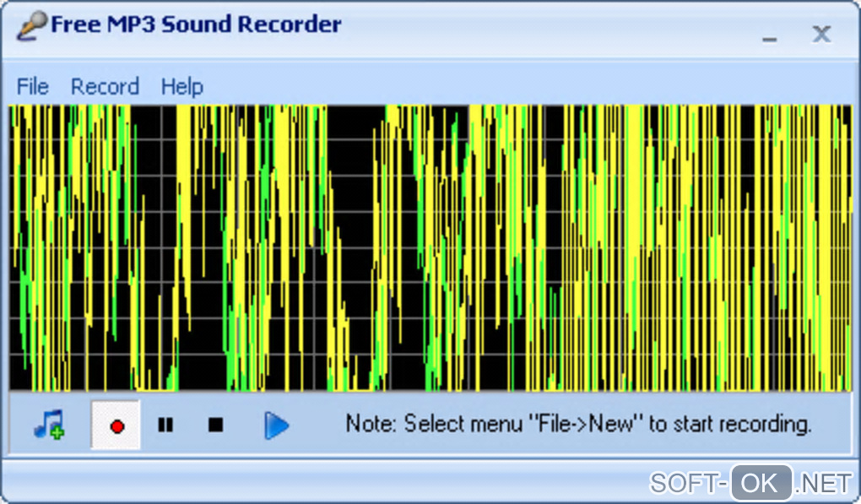Viewport: 861px width, 504px height.
Task: Play the recorded audio
Action: 276,425
